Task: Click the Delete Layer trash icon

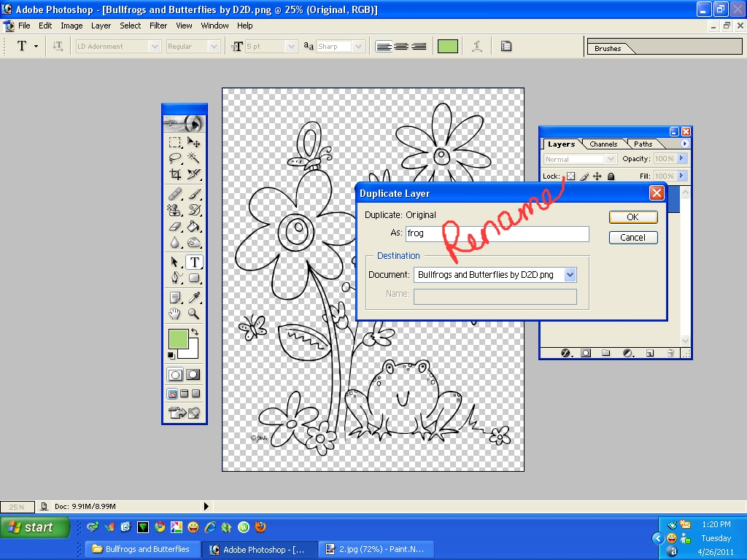Action: coord(670,352)
